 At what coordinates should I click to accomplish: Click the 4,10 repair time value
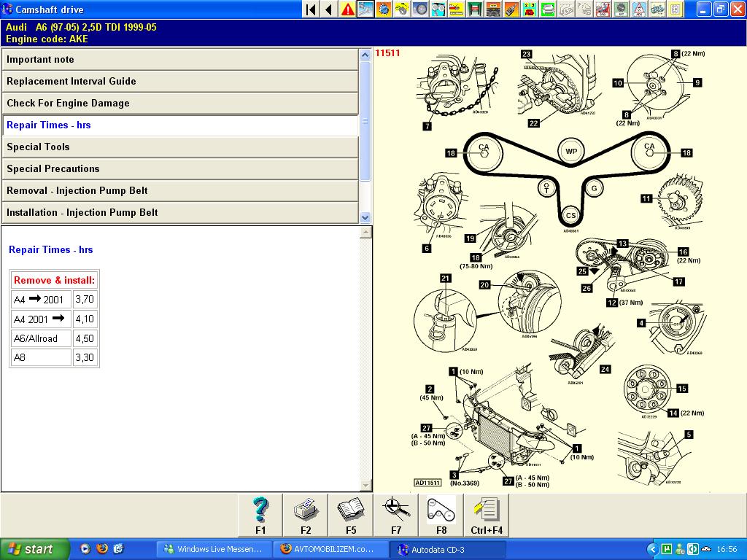[x=85, y=319]
